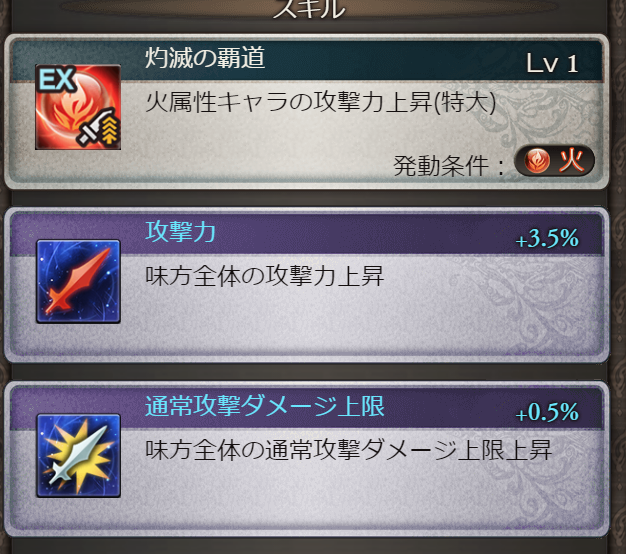The width and height of the screenshot is (626, 554).
Task: Click the EX fire attack skill icon
Action: pyautogui.click(x=78, y=107)
